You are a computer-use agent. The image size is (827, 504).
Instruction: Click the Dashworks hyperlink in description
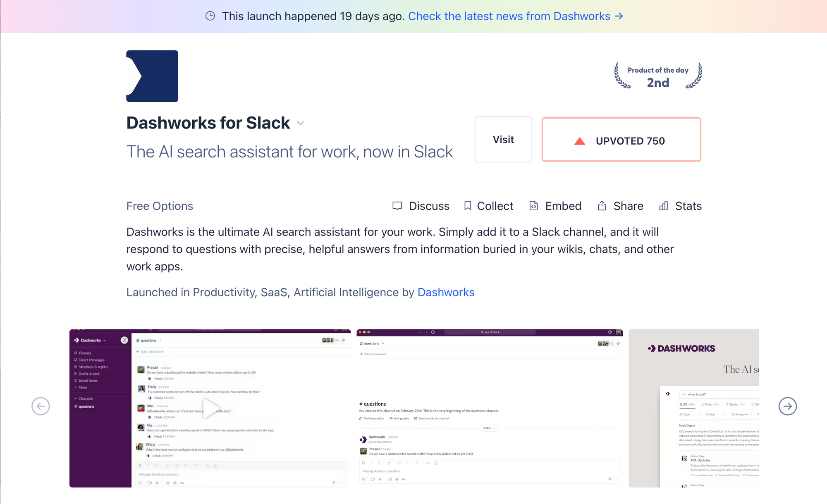[446, 292]
